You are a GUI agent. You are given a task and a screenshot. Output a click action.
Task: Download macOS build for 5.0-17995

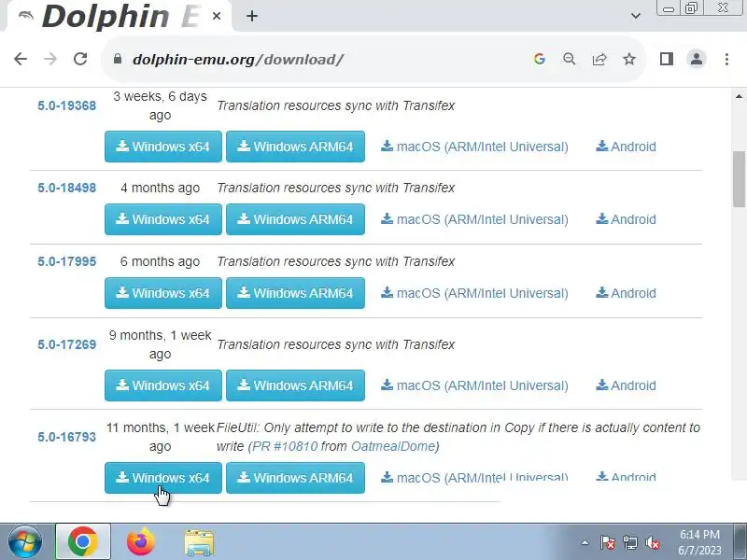tap(474, 293)
